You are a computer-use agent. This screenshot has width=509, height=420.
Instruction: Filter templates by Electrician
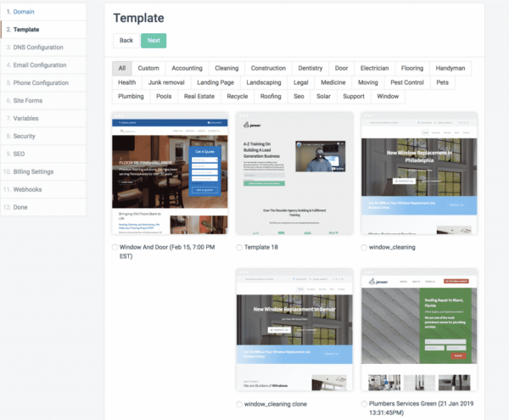click(375, 69)
